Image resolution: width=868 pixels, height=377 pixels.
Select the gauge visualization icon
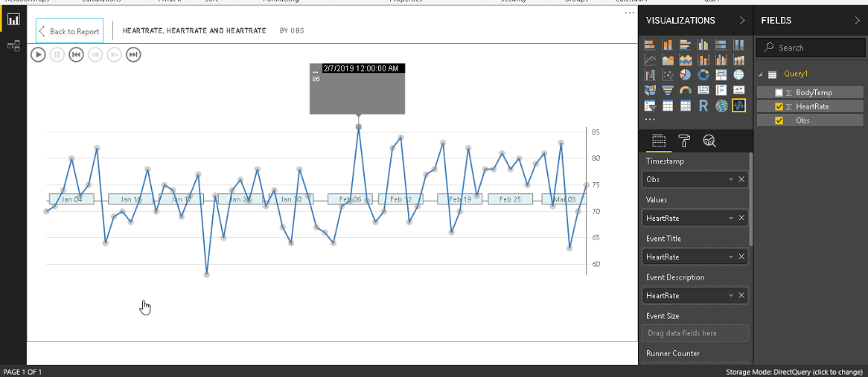pyautogui.click(x=686, y=90)
